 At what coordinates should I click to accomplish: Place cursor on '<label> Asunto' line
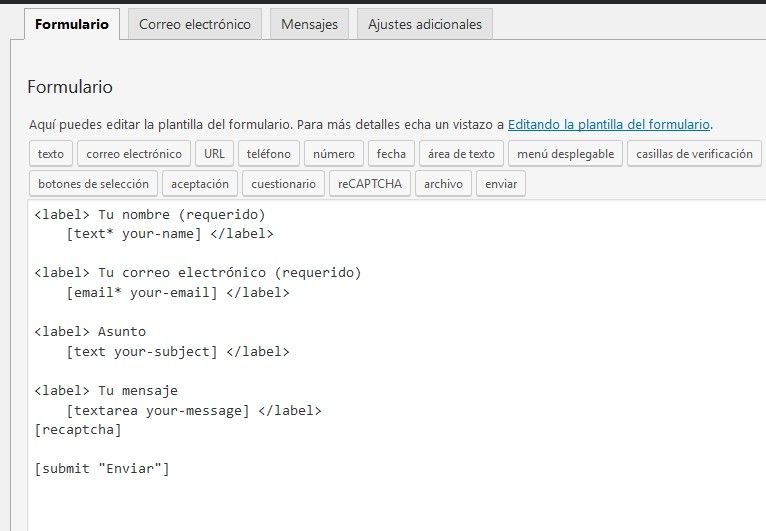[90, 332]
